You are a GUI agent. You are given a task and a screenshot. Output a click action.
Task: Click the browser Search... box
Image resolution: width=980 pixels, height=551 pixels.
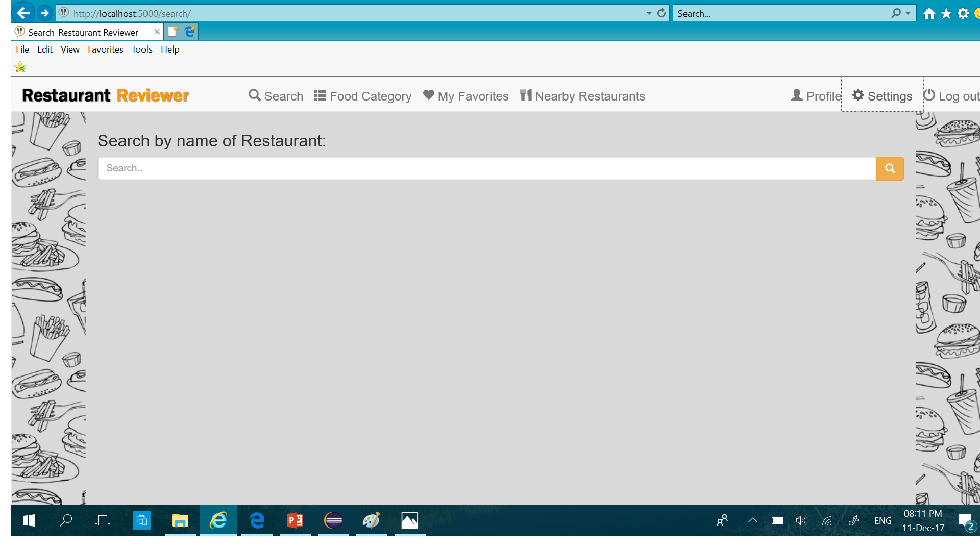(781, 13)
